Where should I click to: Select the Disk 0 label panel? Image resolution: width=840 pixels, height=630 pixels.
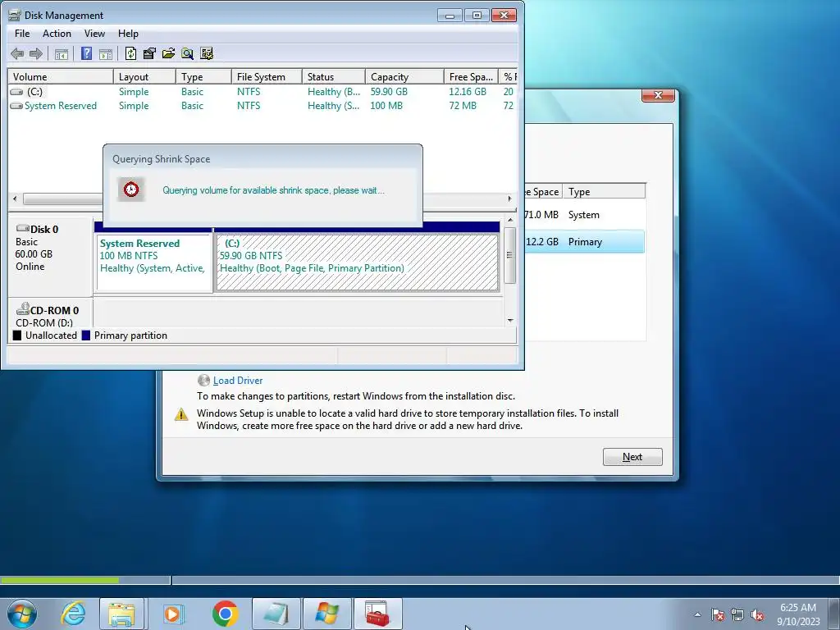click(x=50, y=256)
